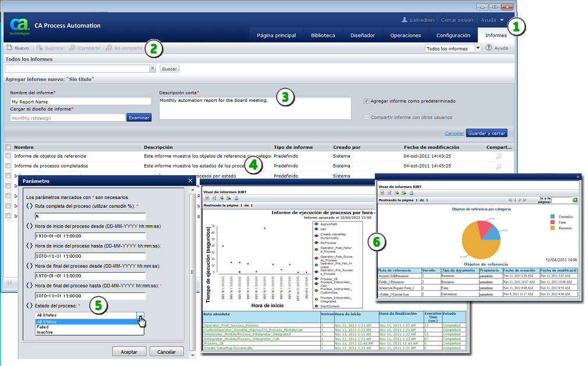Click the share icon in the Informe de objetos de referencia row
The width and height of the screenshot is (588, 366).
[498, 157]
